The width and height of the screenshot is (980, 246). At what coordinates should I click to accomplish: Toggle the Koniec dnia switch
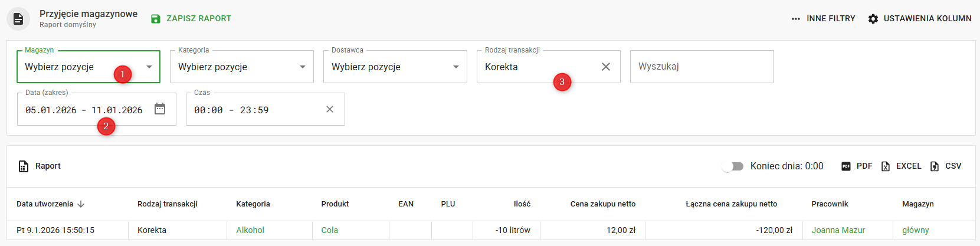733,166
